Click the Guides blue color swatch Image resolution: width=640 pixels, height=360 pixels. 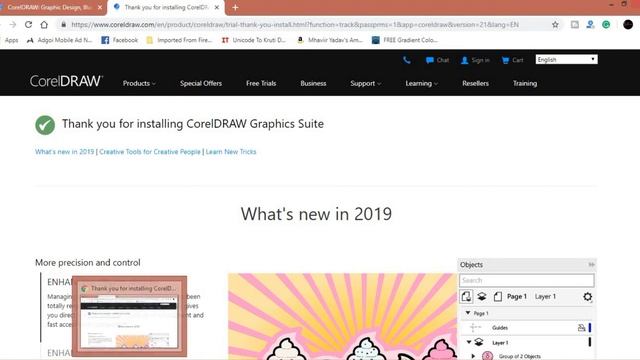(x=590, y=327)
